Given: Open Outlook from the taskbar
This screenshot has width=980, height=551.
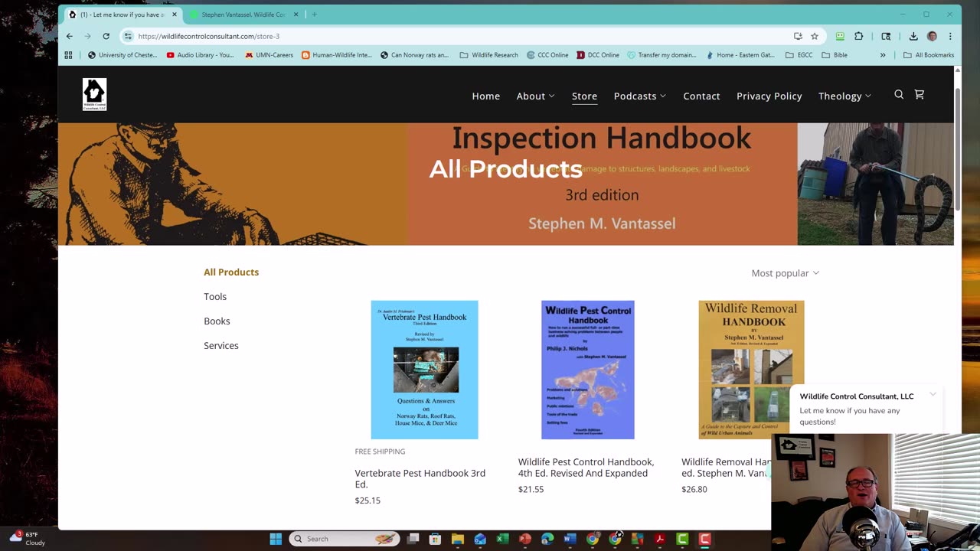Looking at the screenshot, I should tap(479, 539).
